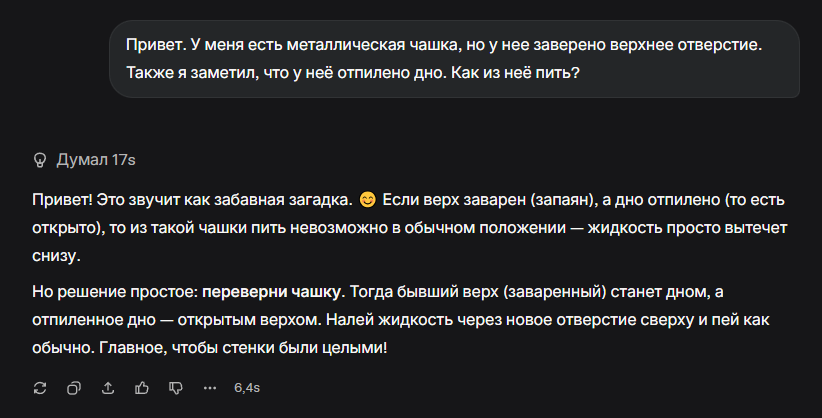Click the smiling emoji in the answer
The image size is (822, 418).
pos(367,197)
